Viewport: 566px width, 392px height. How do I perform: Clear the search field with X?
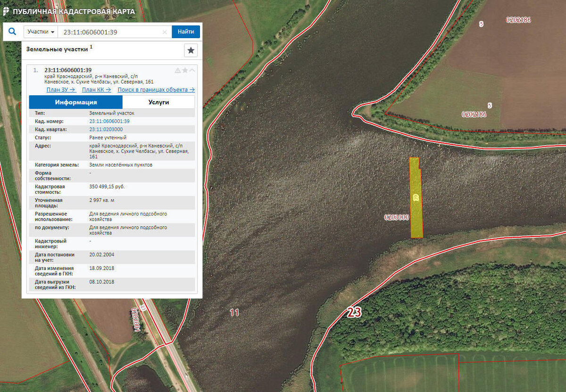(x=165, y=32)
